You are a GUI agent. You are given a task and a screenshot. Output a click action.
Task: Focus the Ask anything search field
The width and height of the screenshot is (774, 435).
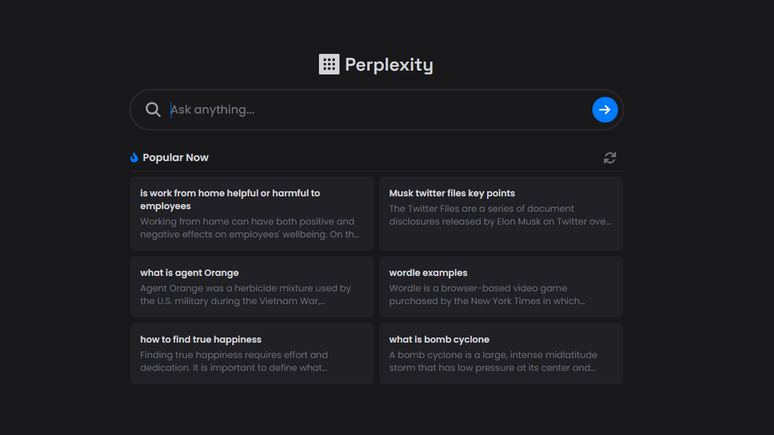(x=377, y=110)
